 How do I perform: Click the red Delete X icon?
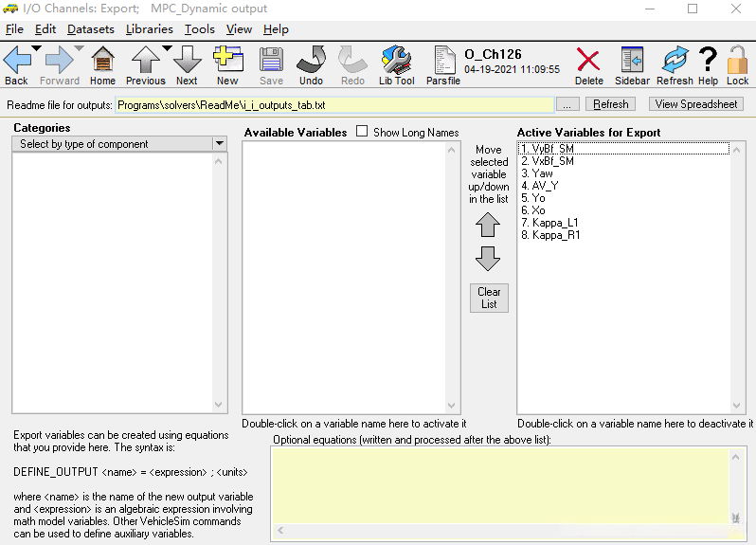coord(588,63)
